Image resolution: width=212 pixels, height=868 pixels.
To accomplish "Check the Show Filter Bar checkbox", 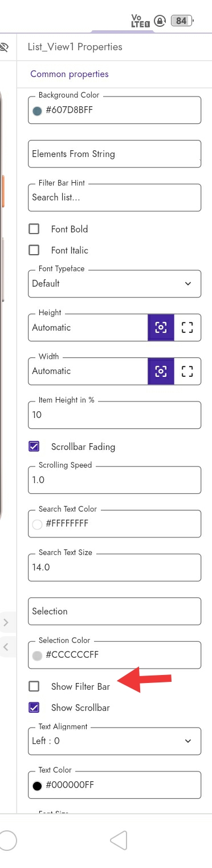I will coord(34,686).
